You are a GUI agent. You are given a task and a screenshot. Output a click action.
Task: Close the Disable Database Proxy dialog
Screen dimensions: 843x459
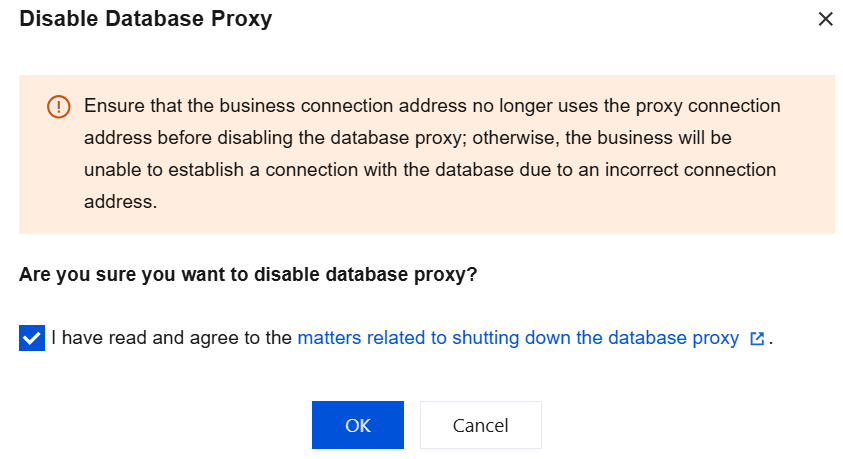825,19
